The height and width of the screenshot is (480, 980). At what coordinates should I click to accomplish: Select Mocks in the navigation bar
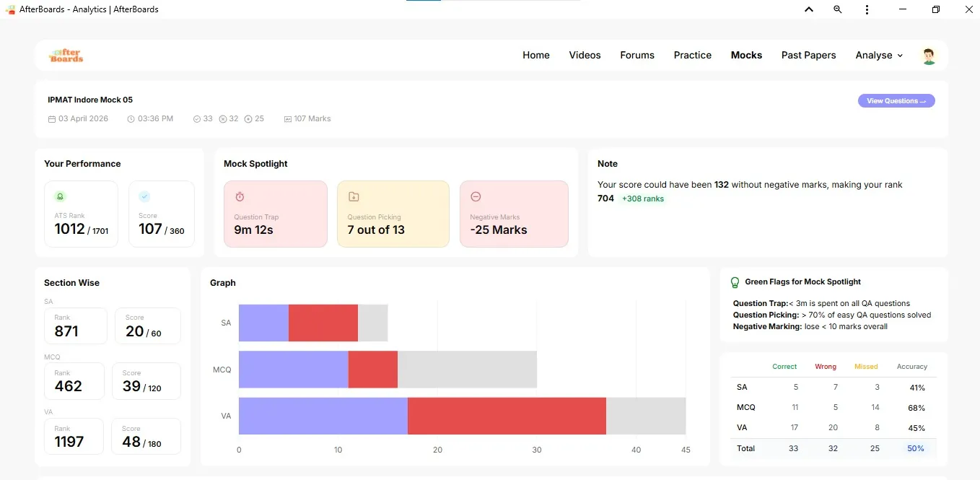click(746, 56)
